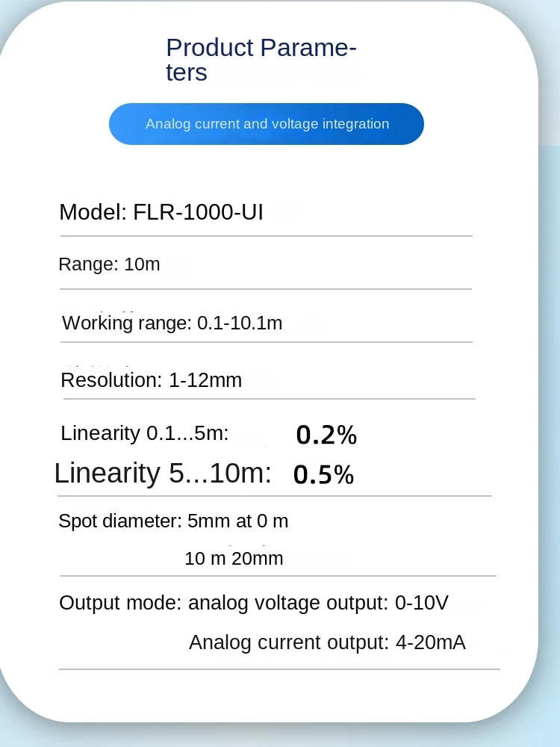
Task: Select the Product Parameters heading
Action: 261,60
